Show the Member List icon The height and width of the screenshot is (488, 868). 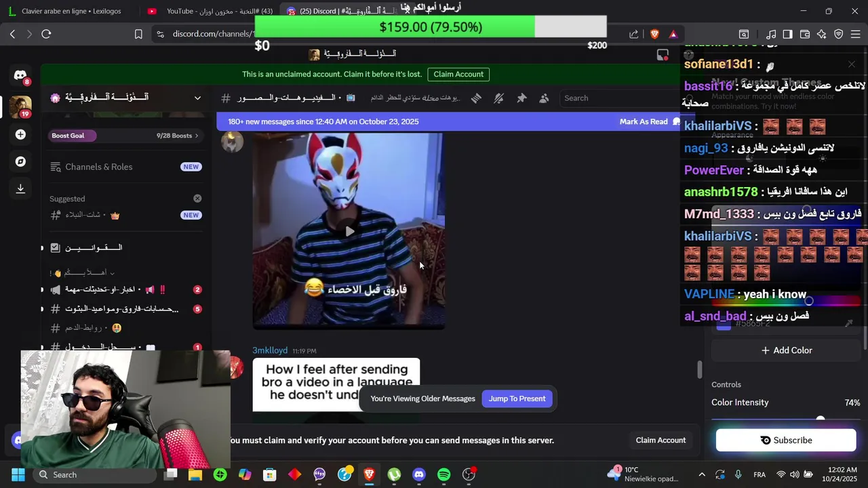[544, 98]
